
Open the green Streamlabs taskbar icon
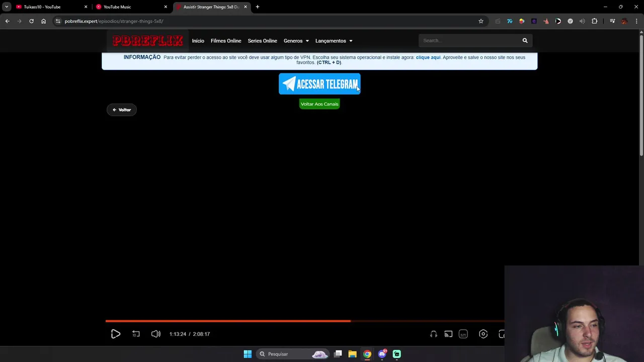coord(397,354)
